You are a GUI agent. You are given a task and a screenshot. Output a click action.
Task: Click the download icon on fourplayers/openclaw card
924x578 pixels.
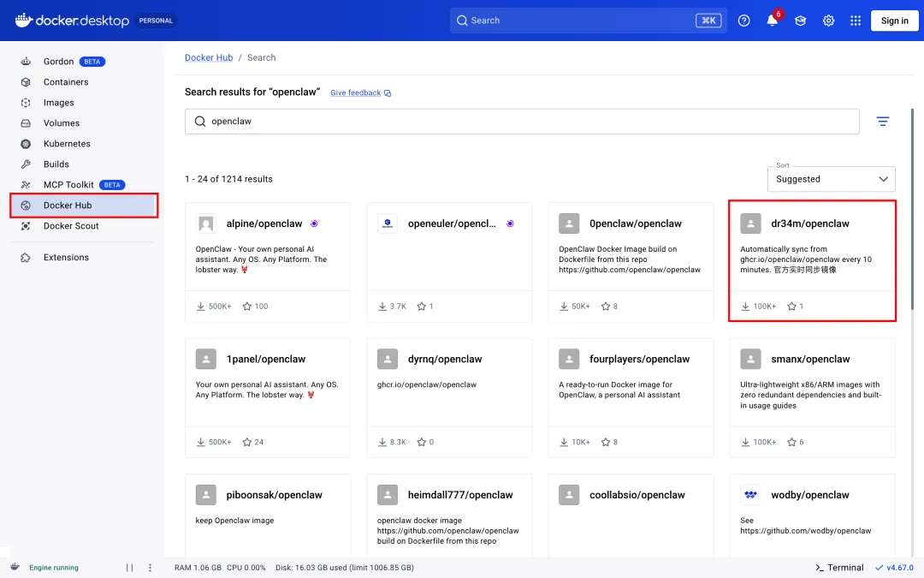[563, 442]
